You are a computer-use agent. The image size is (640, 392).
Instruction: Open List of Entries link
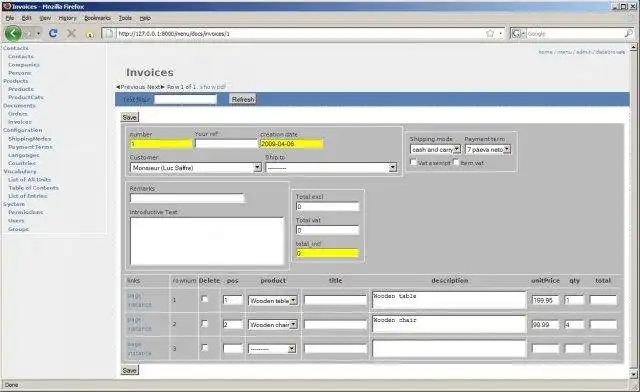coord(28,196)
